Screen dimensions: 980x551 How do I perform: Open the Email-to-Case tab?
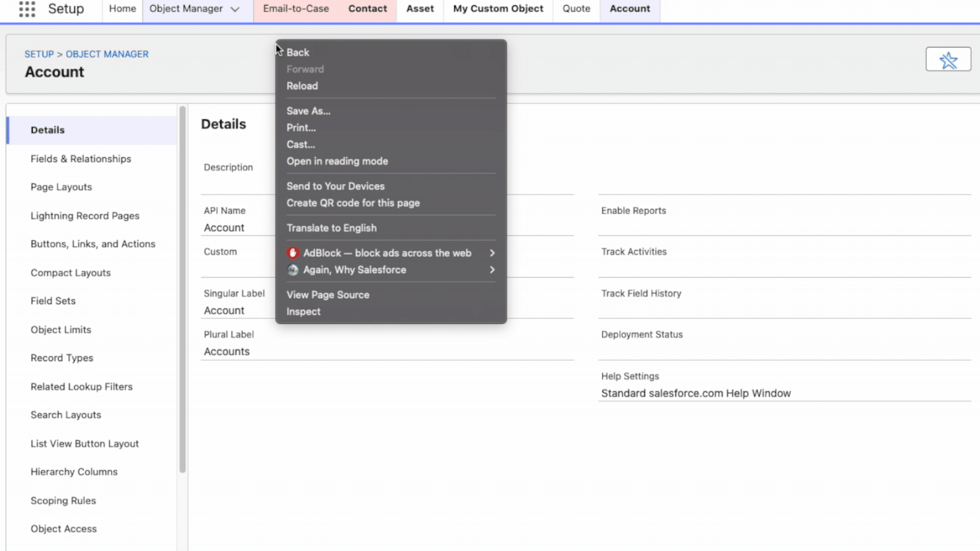coord(296,9)
